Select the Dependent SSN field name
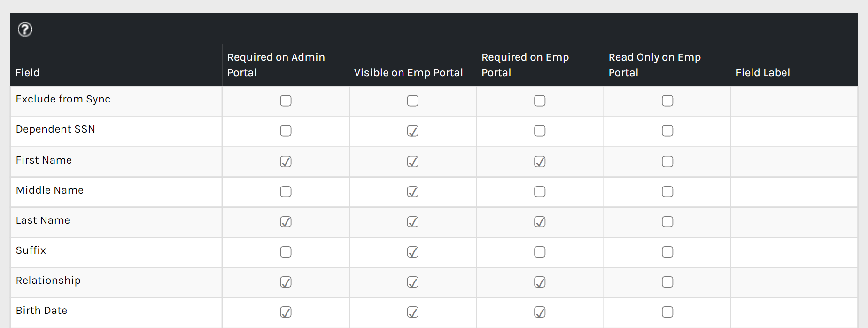The height and width of the screenshot is (328, 868). tap(55, 129)
